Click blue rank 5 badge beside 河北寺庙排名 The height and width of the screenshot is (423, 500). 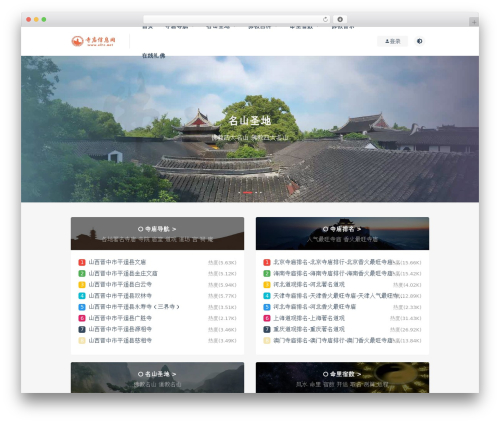point(267,307)
